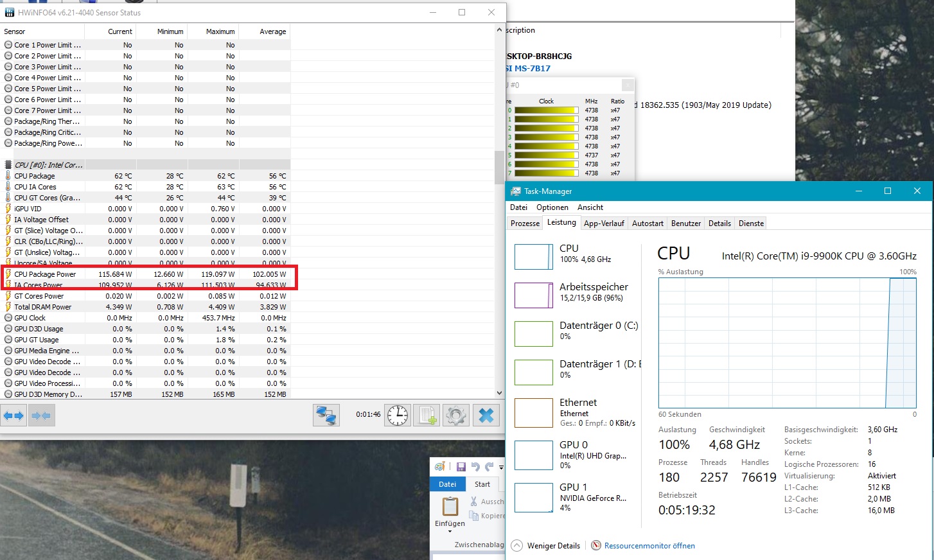Select Datenträger 1 (D:) in Task-Manager

[576, 372]
